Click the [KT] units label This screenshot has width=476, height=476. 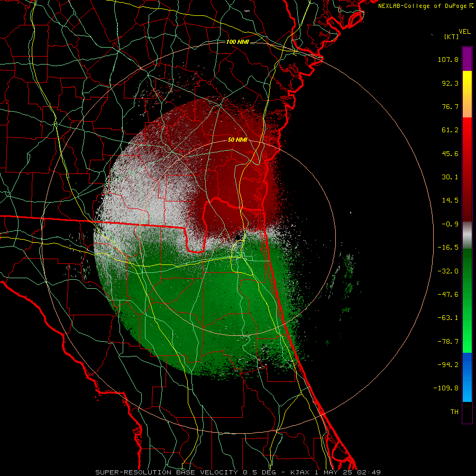click(452, 36)
